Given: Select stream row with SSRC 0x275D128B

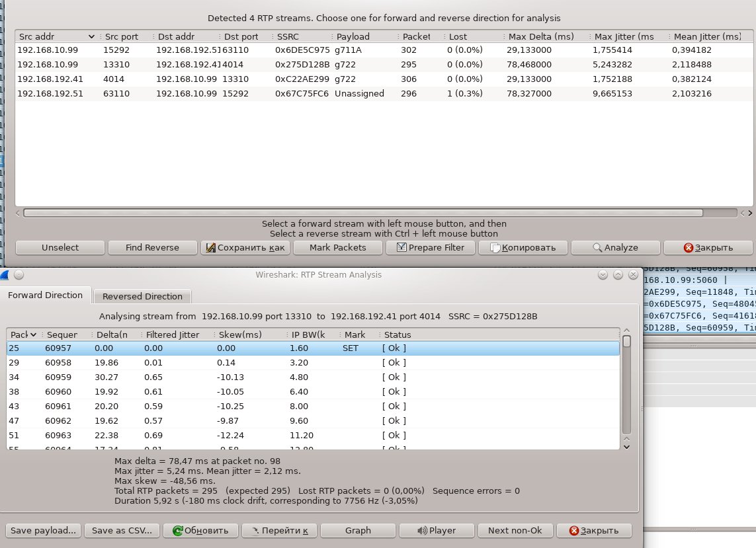Looking at the screenshot, I should point(384,65).
